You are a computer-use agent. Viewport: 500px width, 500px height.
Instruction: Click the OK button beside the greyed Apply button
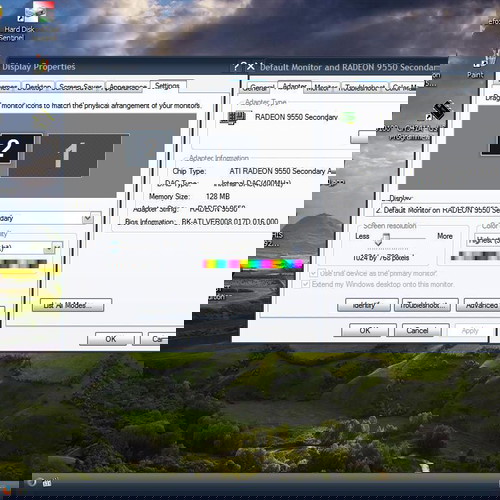(365, 330)
